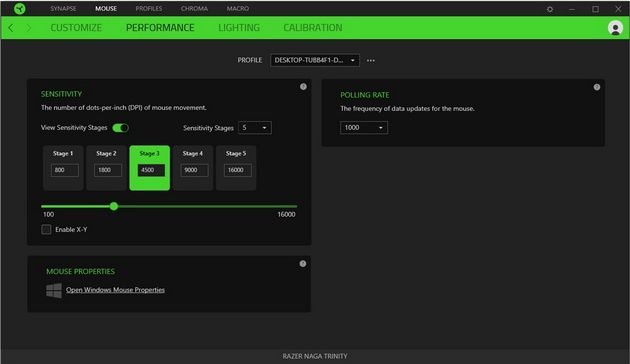Click the 9000 DPI input field
This screenshot has width=630, height=364.
coord(194,170)
